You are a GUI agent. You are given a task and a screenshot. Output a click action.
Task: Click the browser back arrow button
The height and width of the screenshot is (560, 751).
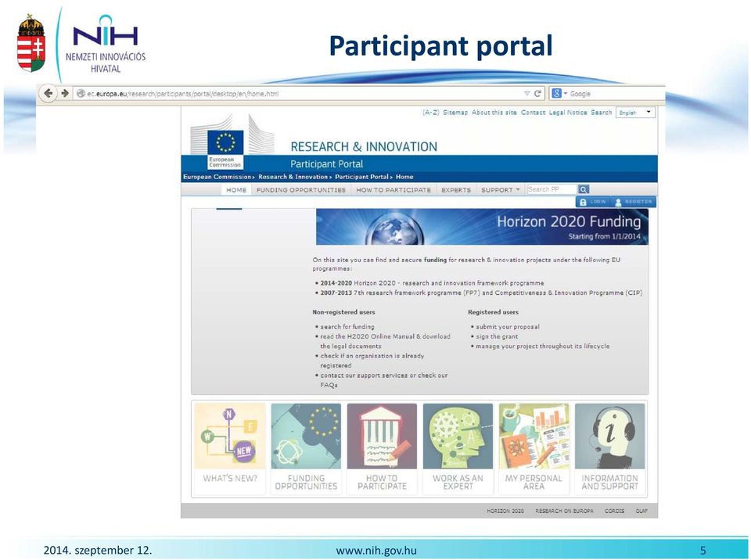click(48, 93)
